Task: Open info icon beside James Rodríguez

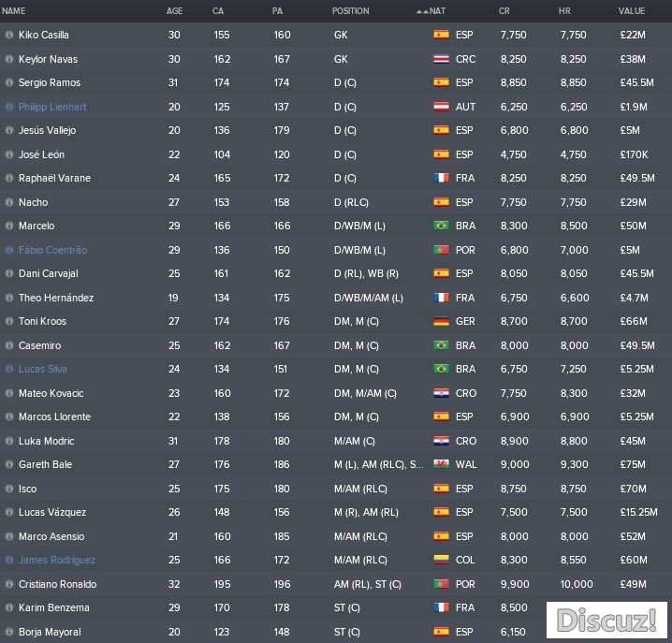Action: click(9, 560)
